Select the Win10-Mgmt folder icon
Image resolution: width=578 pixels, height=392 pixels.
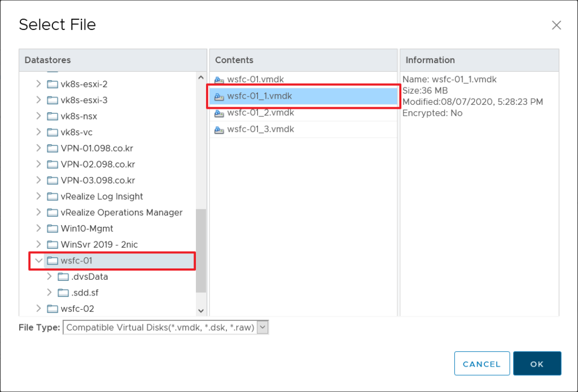click(52, 228)
